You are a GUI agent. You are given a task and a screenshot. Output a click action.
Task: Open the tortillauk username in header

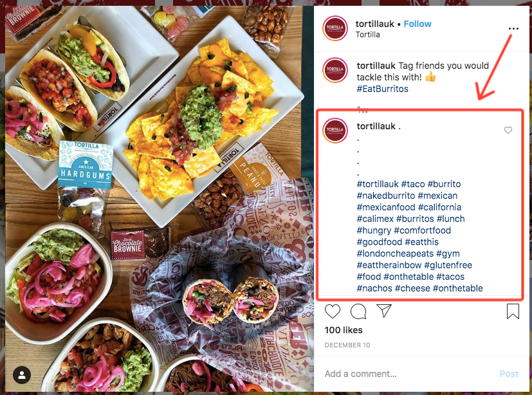(374, 24)
